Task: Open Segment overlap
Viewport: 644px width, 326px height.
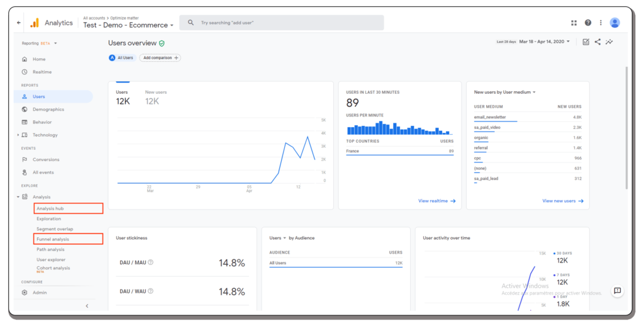Action: pyautogui.click(x=55, y=229)
